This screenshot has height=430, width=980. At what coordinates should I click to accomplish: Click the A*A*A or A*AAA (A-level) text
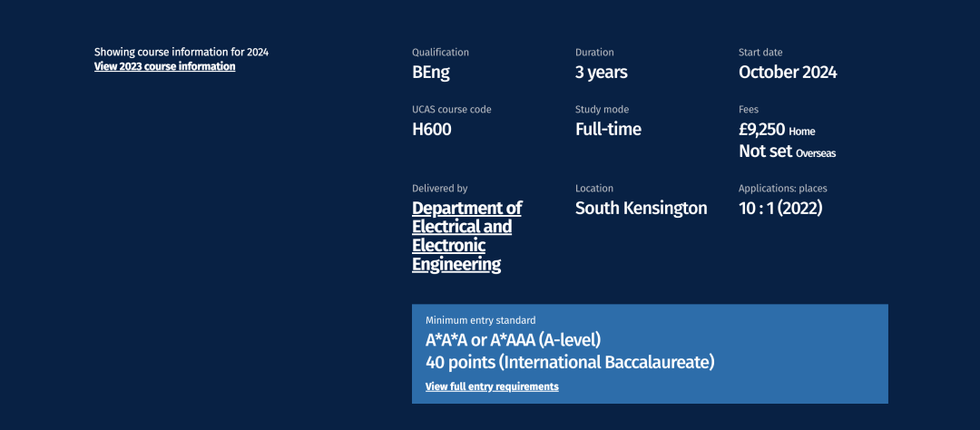coord(513,341)
